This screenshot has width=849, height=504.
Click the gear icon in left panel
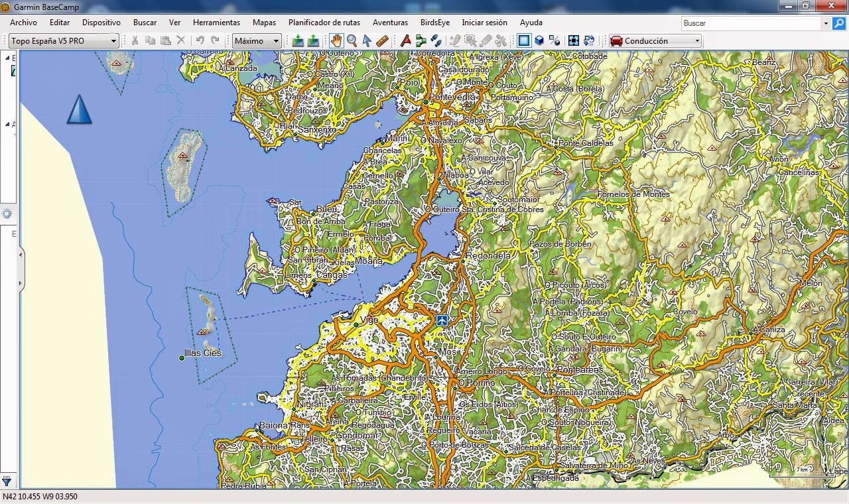(7, 214)
